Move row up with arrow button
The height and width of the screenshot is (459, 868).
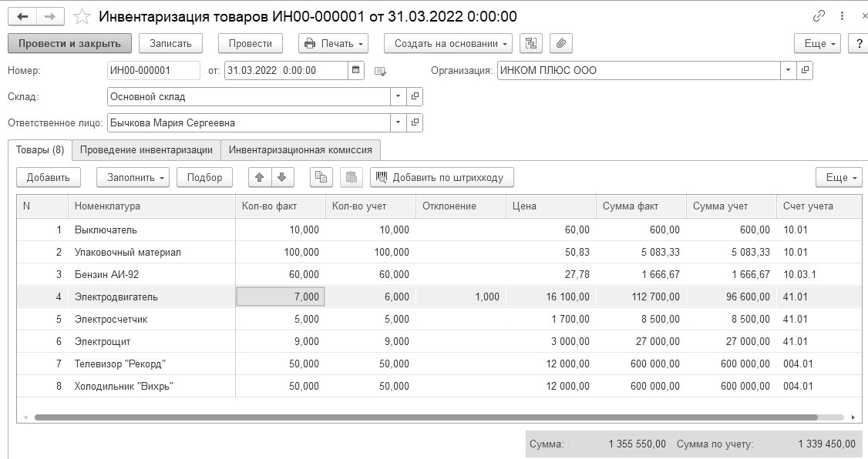point(260,178)
